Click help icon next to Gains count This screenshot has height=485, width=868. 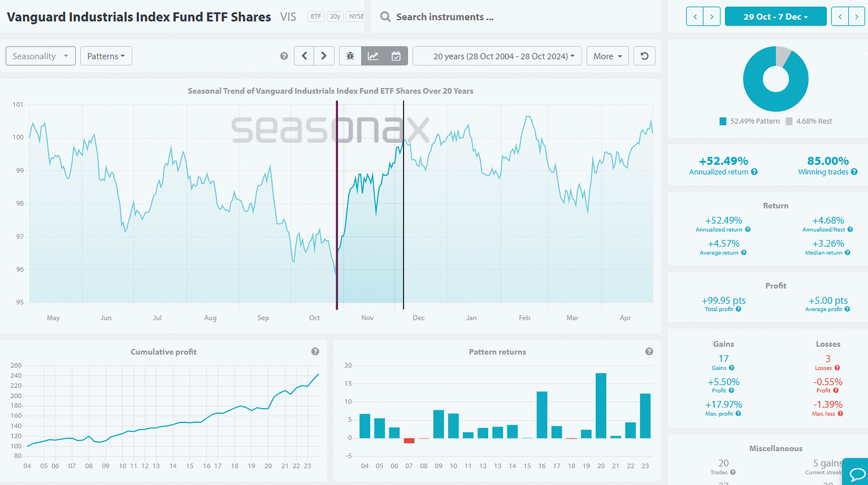pyautogui.click(x=731, y=368)
